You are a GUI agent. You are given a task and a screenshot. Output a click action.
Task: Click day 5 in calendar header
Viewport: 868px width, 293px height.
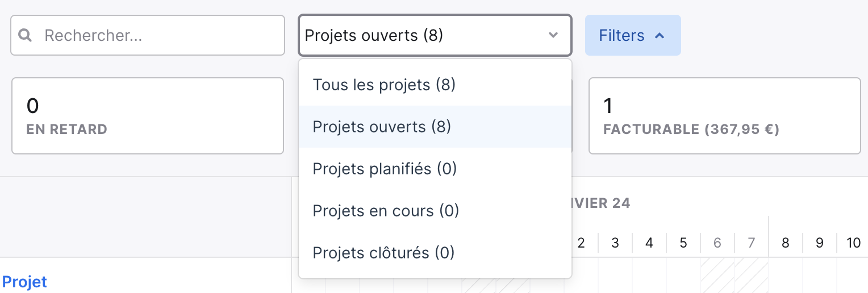coord(683,243)
